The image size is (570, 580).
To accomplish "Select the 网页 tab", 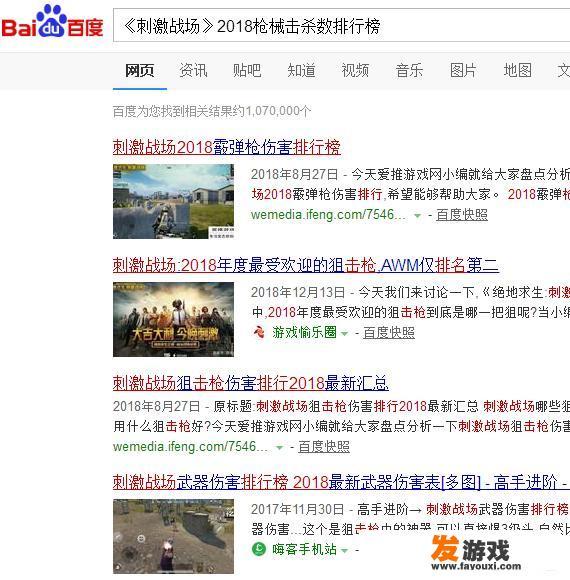I will pos(139,70).
